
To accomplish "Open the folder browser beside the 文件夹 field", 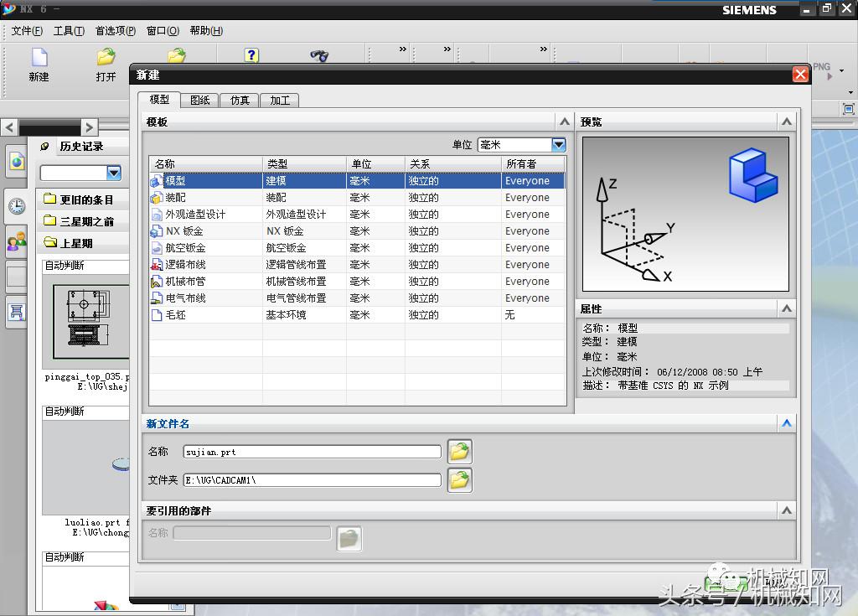I will point(459,479).
